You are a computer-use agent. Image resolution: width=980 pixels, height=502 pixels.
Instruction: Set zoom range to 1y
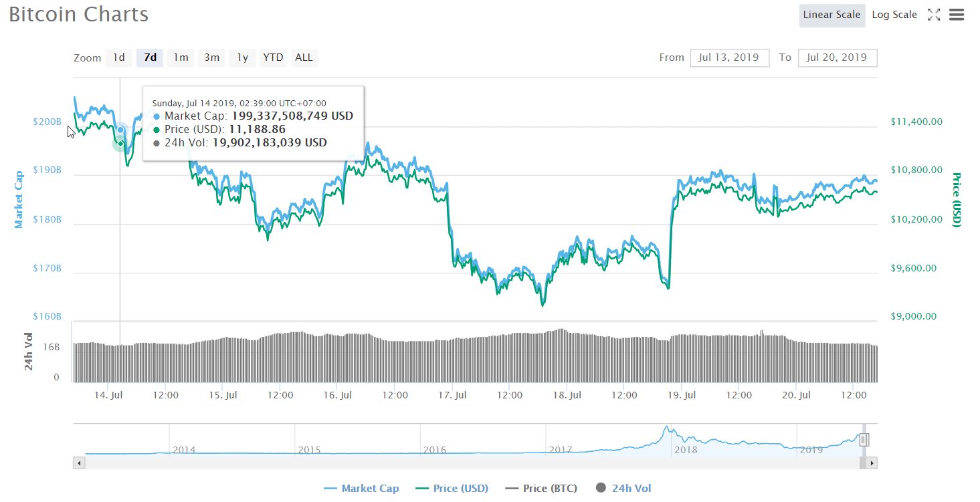242,57
